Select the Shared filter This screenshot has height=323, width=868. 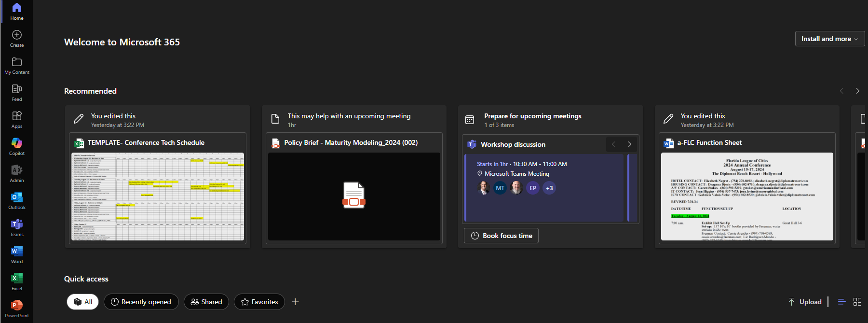(x=206, y=302)
